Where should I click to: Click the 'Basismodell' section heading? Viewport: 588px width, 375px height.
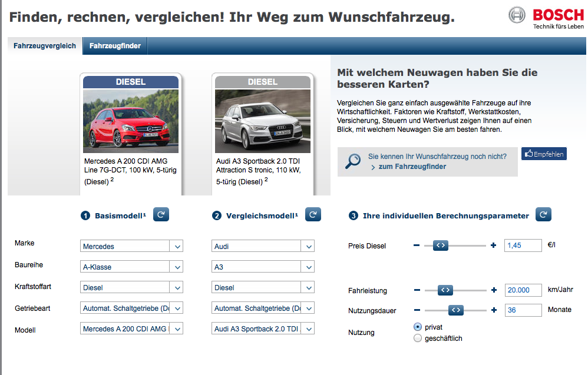(120, 216)
